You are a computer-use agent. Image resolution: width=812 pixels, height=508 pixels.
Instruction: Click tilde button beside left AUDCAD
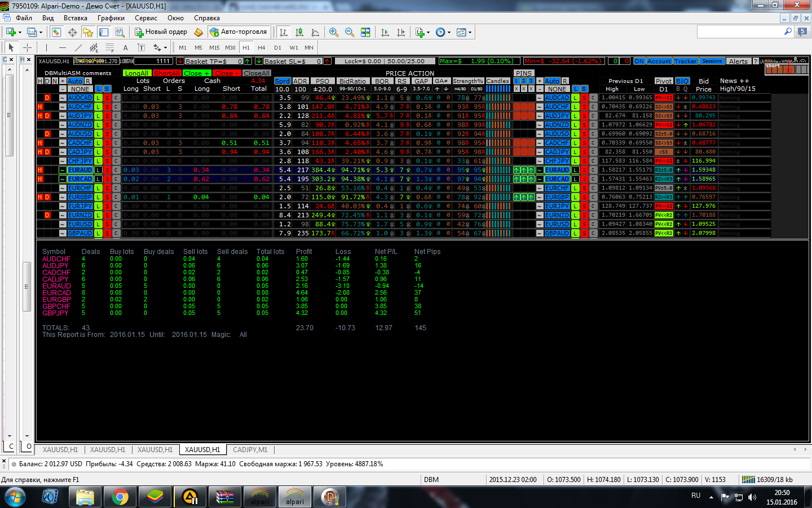[x=63, y=98]
